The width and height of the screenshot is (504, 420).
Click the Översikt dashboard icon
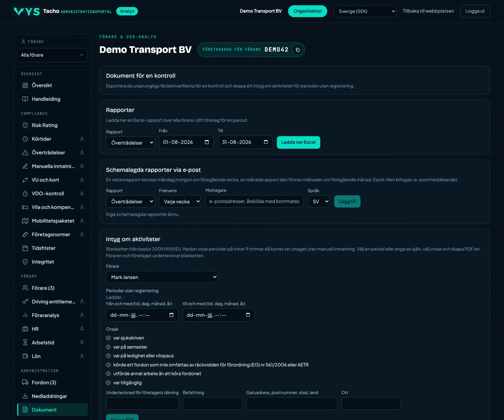tap(25, 85)
